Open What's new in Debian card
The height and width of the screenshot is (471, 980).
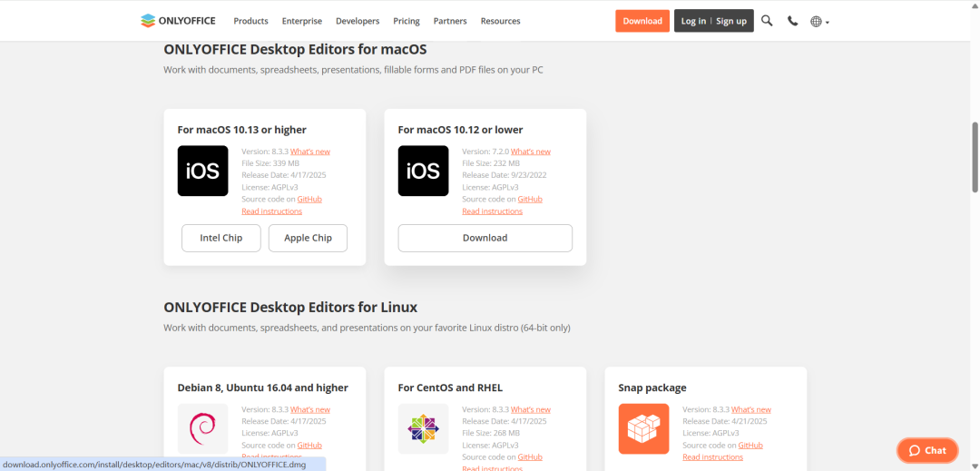310,409
